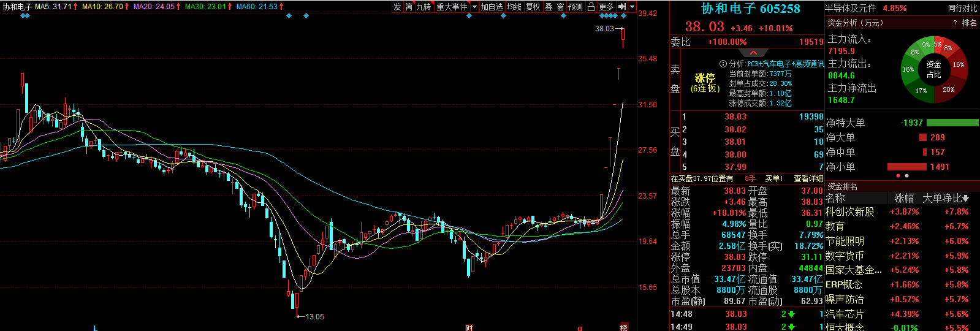Open 复权 price adjustment options
Screen dimensions: 980x331
pyautogui.click(x=533, y=7)
